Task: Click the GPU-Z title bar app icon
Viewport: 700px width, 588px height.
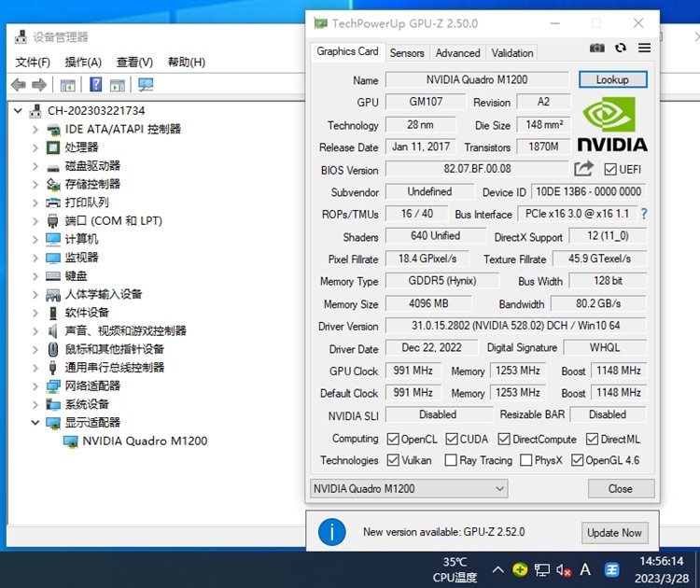Action: pos(320,23)
